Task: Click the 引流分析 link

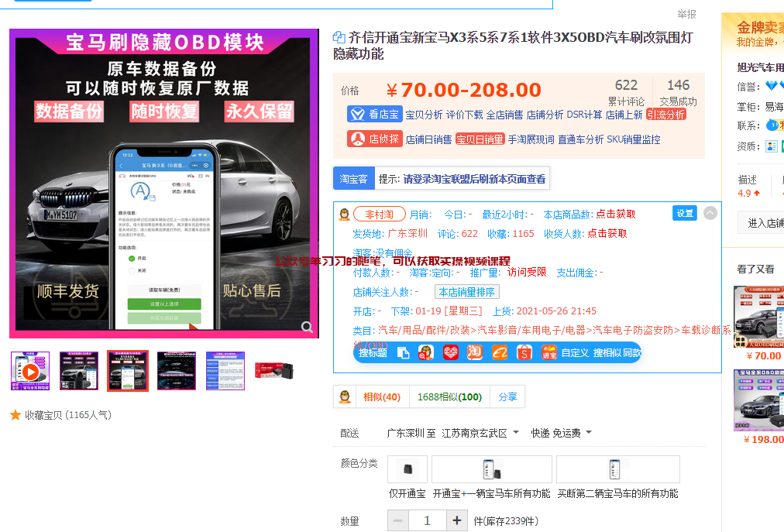Action: [x=667, y=114]
